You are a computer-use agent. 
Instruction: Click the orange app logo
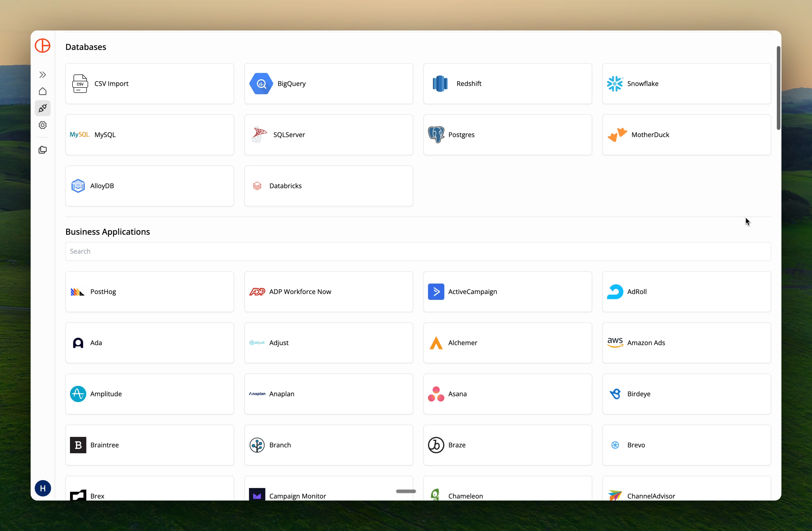(43, 45)
